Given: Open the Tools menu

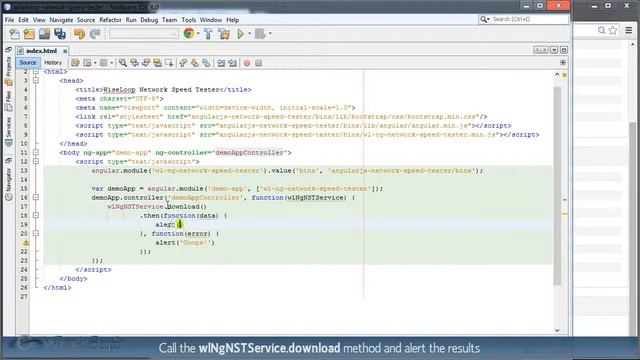Looking at the screenshot, I should pos(189,20).
